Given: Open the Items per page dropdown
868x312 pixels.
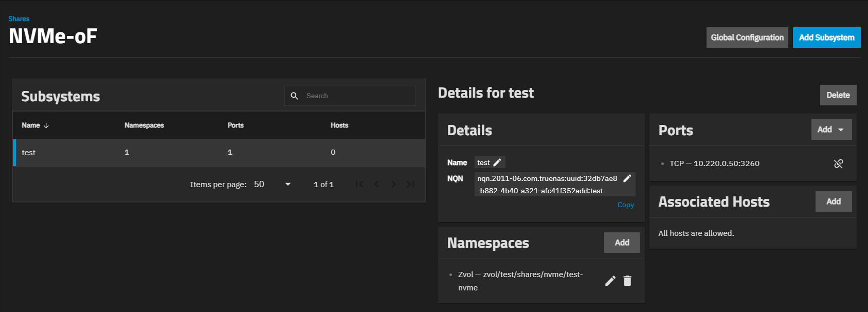Looking at the screenshot, I should click(273, 184).
